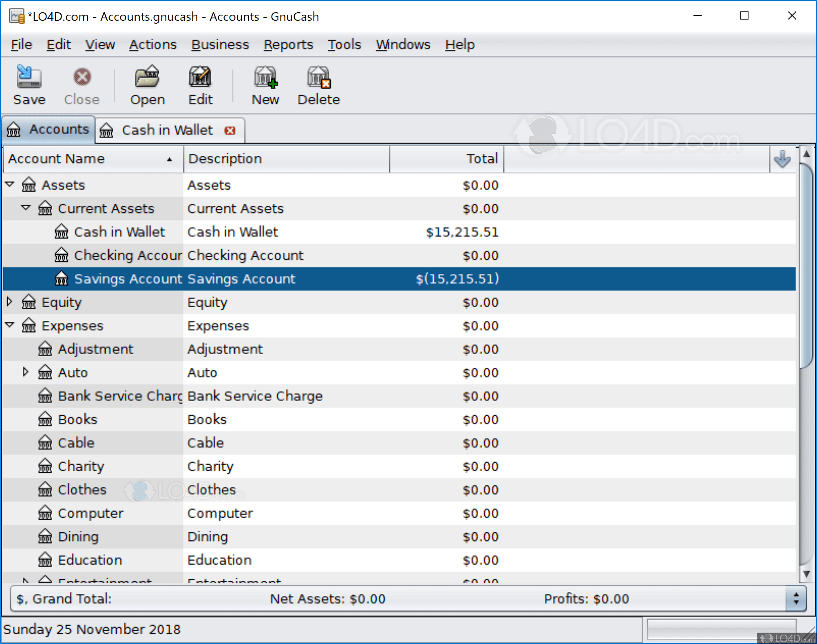Click the Grand Total summary stepper arrows
The image size is (817, 644).
click(x=796, y=599)
